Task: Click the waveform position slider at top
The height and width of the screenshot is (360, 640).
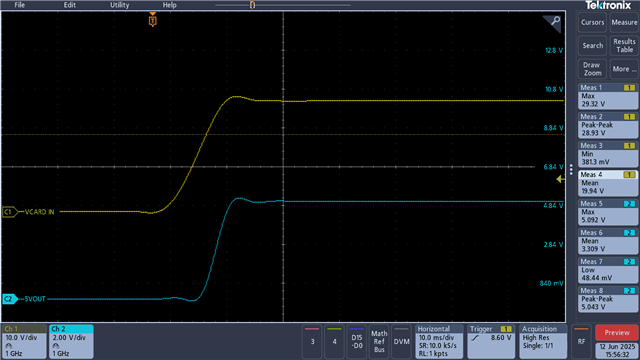Action: point(252,5)
